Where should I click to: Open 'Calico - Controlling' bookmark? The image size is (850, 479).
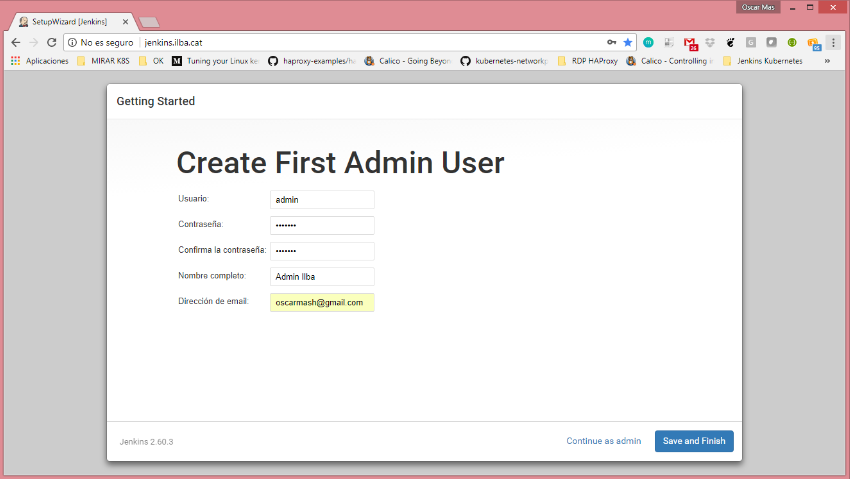click(x=670, y=61)
